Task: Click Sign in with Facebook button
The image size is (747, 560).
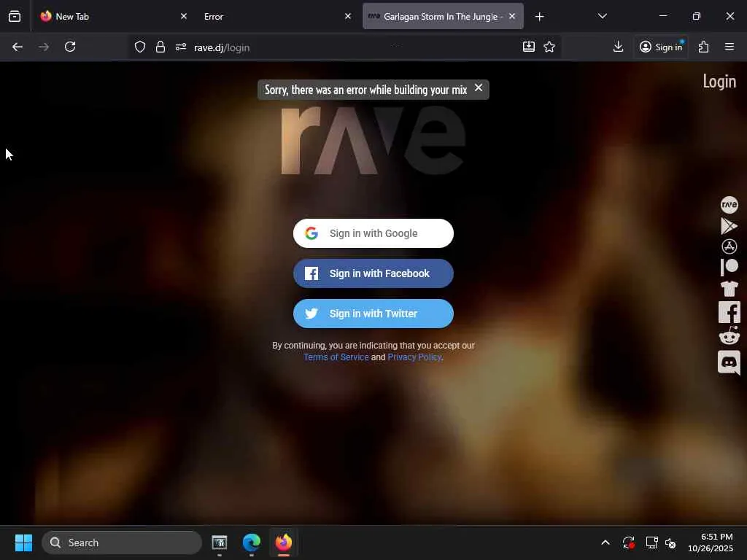Action: pyautogui.click(x=373, y=273)
